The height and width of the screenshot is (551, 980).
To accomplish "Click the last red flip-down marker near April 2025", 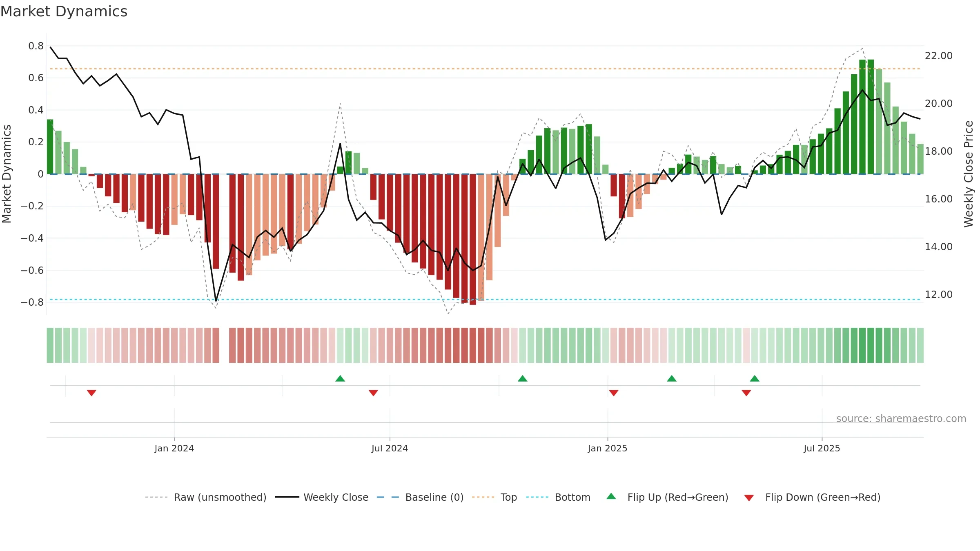I will (x=746, y=393).
